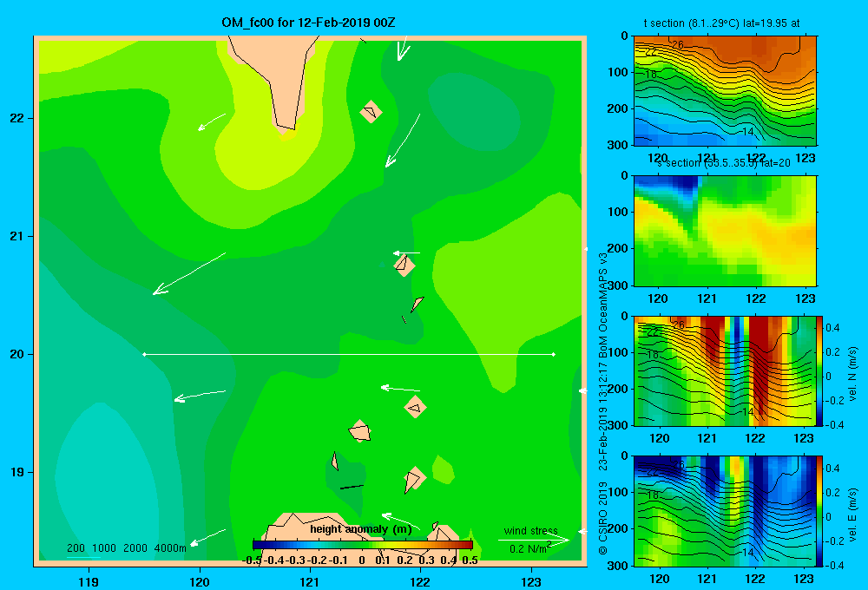
Task: Click the vel. E color bar
Action: click(x=820, y=511)
